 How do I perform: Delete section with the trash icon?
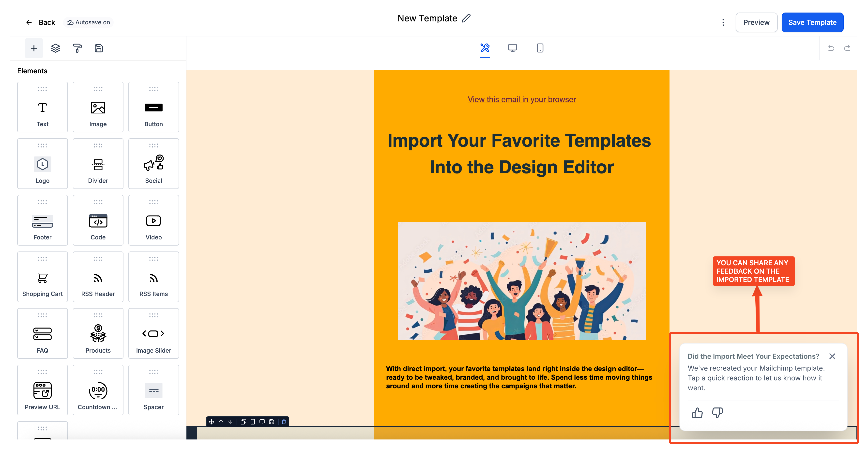pyautogui.click(x=284, y=422)
